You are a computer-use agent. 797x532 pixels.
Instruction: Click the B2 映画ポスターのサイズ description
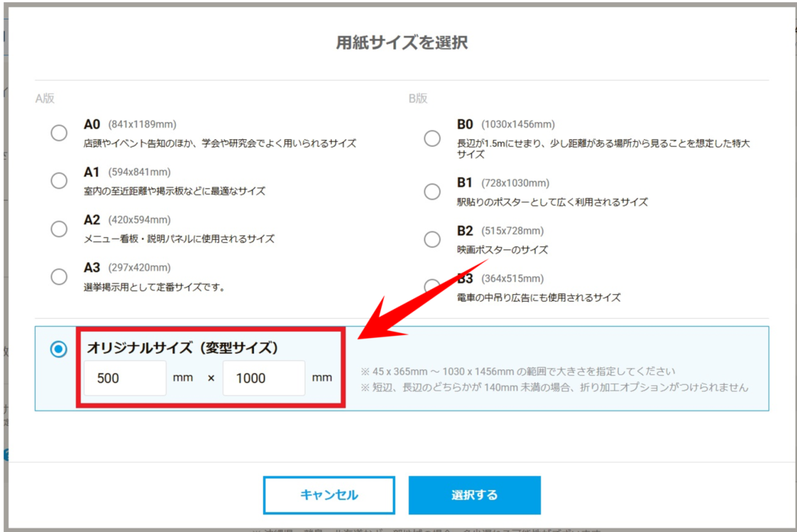click(x=502, y=250)
